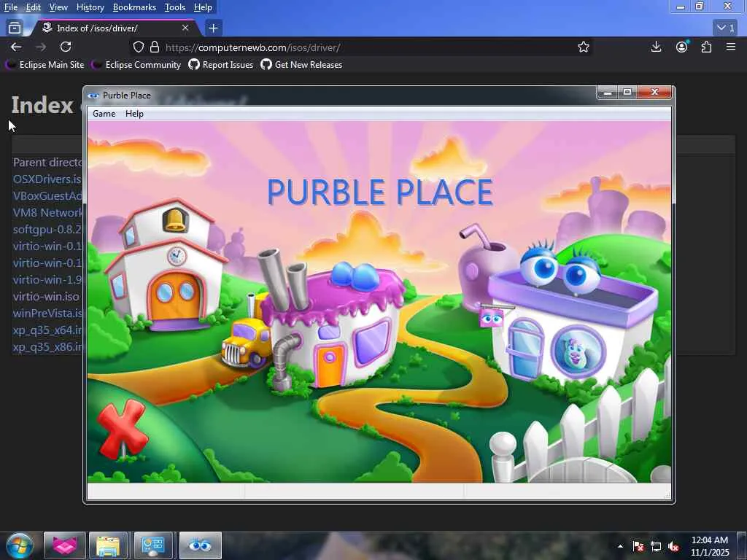Maximize the Purble Place window
This screenshot has height=560, width=747.
pos(627,93)
